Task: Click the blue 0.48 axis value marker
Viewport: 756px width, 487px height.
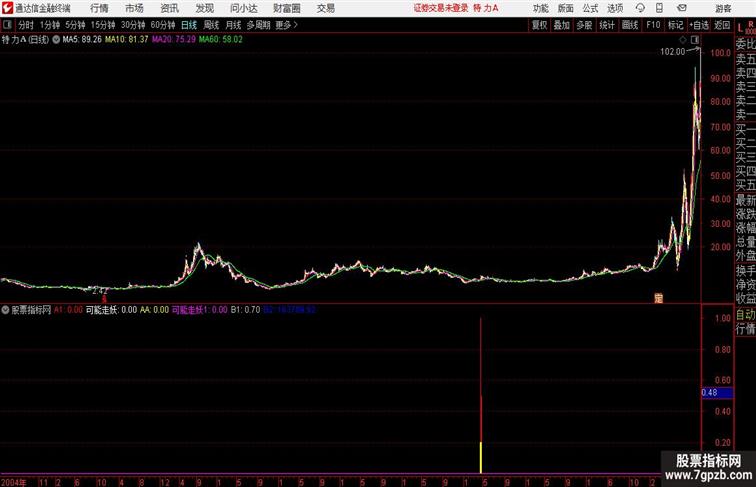Action: pos(717,392)
